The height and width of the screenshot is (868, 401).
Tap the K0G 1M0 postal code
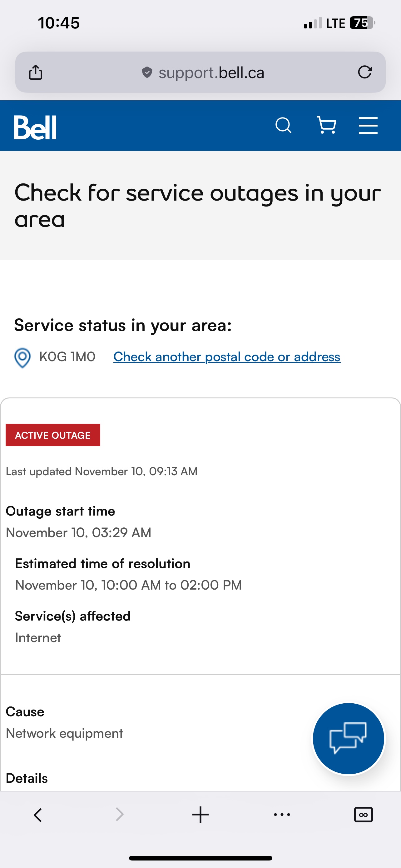coord(67,357)
